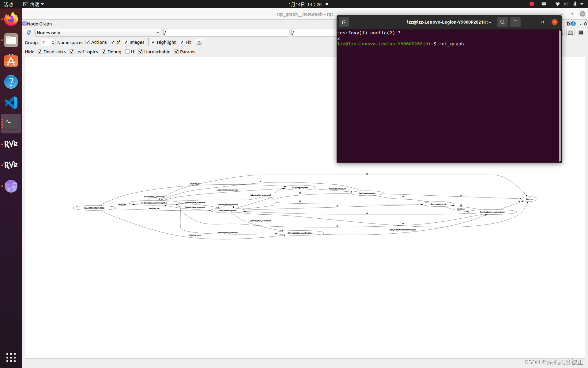
Task: Click the refresh ROS graph button
Action: [x=29, y=33]
